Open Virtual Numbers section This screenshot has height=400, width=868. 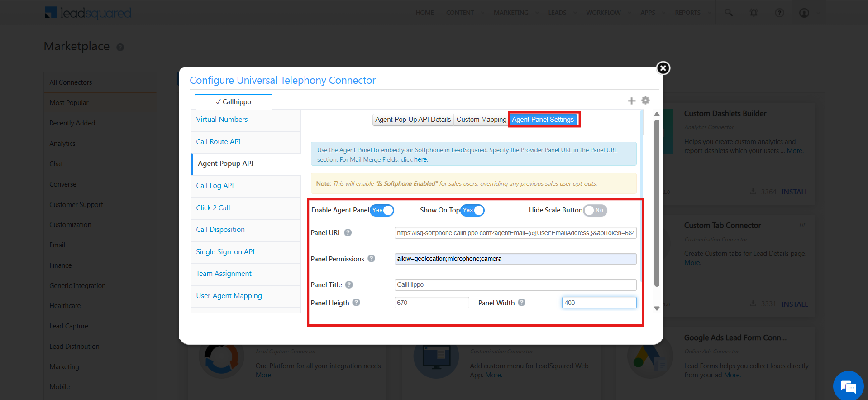pyautogui.click(x=246, y=120)
